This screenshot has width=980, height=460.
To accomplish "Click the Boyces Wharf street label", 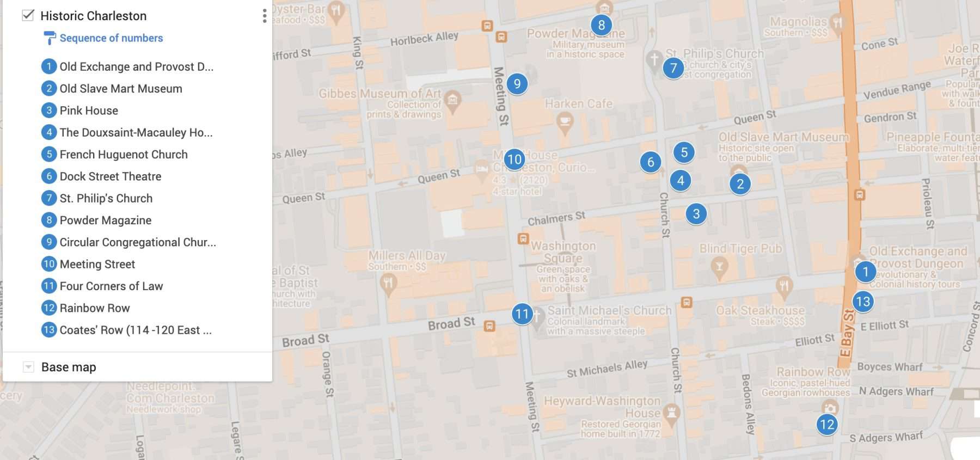I will coord(890,366).
